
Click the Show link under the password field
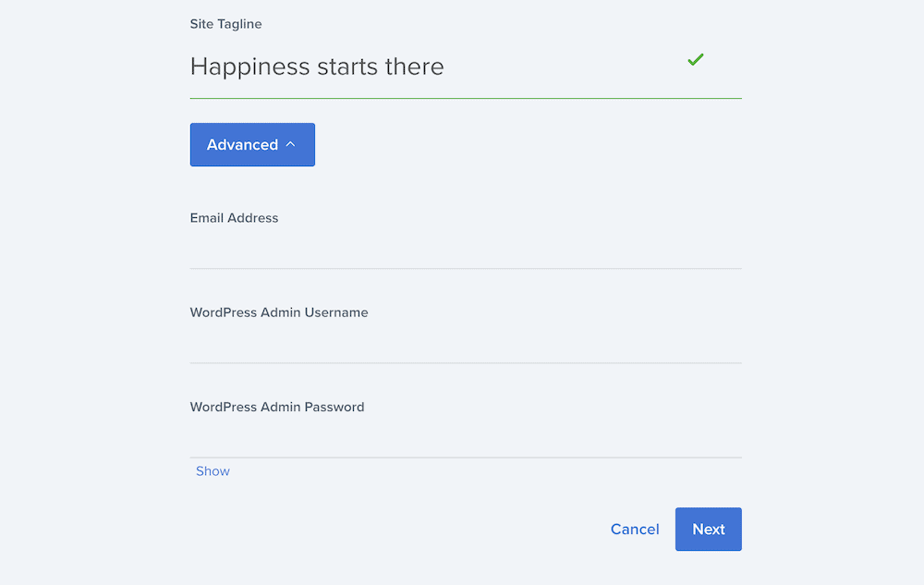213,470
